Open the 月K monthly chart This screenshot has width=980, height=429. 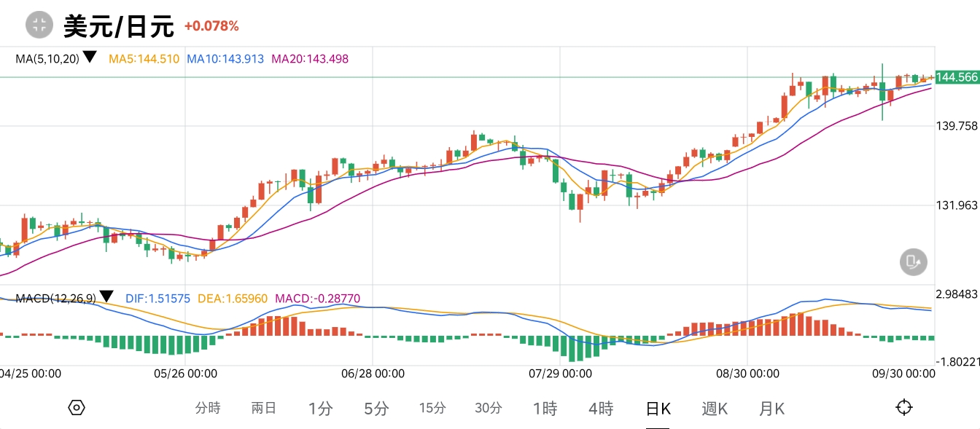coord(771,409)
